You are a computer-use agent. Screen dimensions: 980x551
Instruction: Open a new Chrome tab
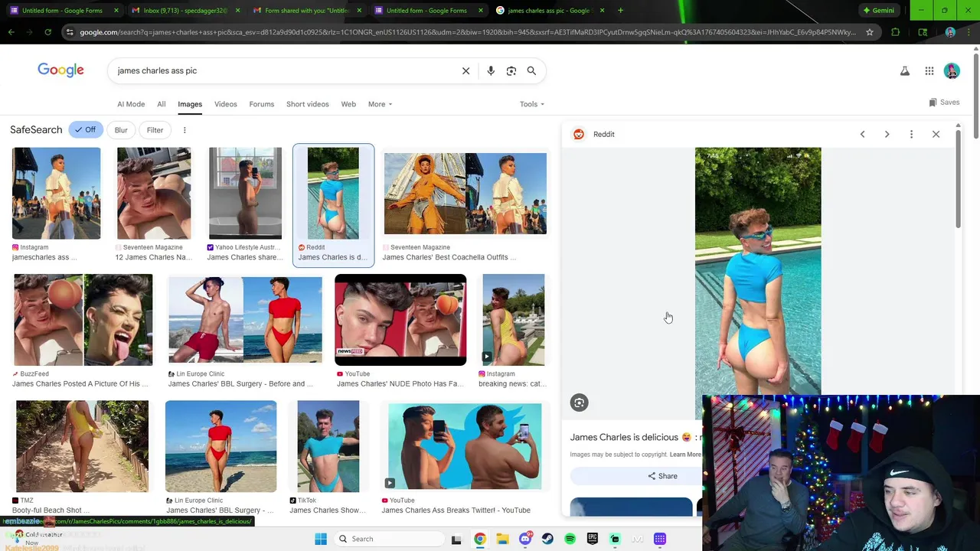620,11
